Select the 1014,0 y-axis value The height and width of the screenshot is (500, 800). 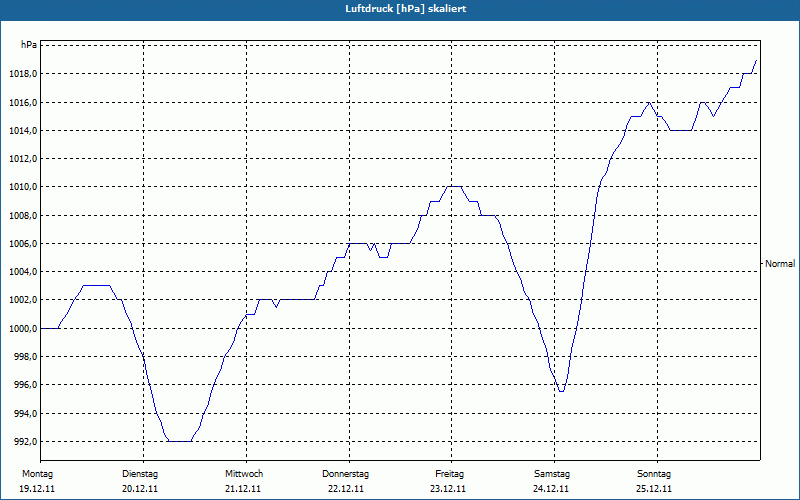(23, 131)
